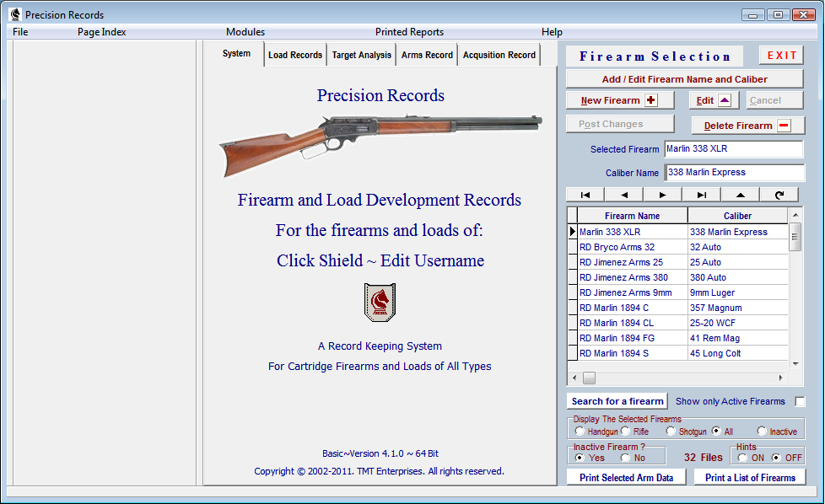
Task: Click the Caliber Name text field
Action: coord(735,173)
